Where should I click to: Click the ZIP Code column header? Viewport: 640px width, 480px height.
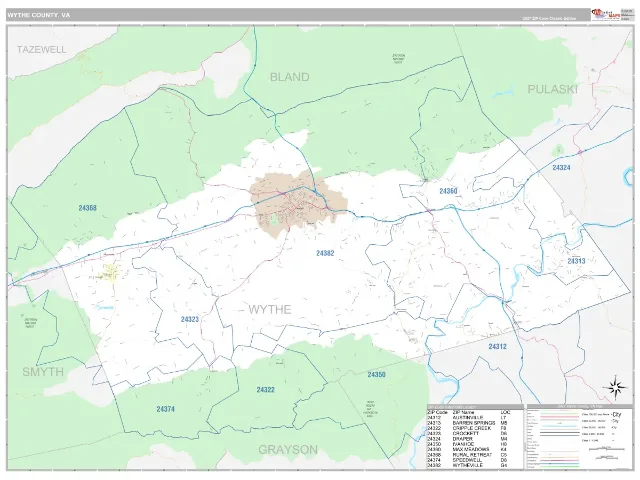tap(438, 412)
